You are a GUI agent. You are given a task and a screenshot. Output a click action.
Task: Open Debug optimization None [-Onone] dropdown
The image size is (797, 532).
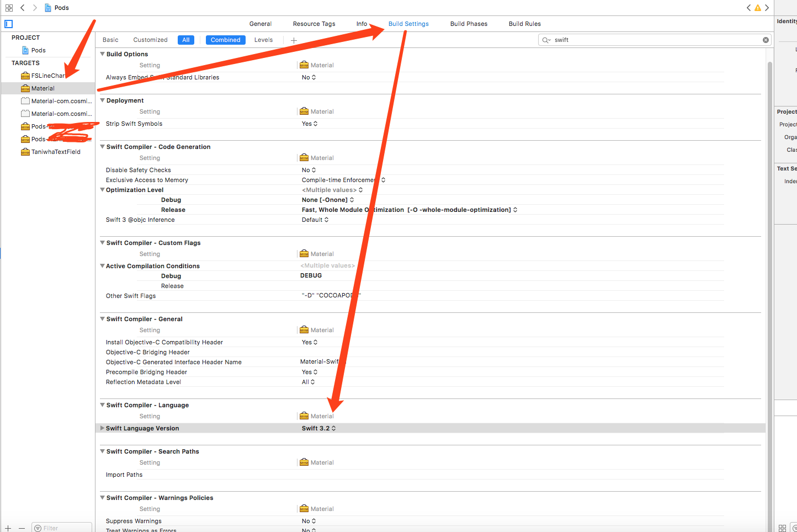(x=328, y=200)
